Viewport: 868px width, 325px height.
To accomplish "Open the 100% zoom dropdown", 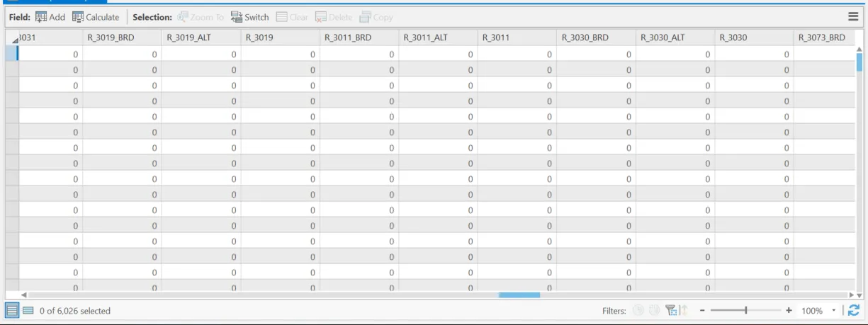I will tap(834, 311).
